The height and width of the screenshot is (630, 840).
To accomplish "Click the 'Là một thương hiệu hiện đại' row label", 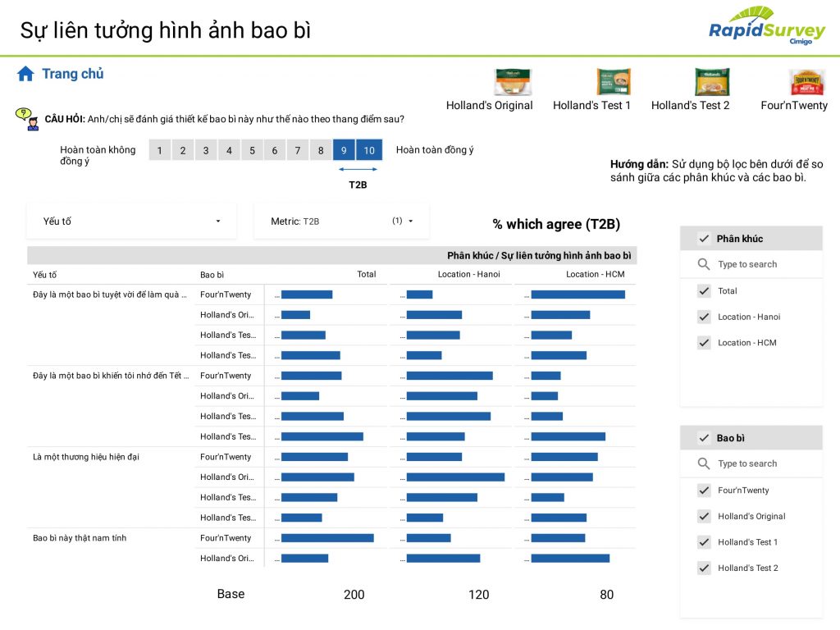I will pos(85,457).
